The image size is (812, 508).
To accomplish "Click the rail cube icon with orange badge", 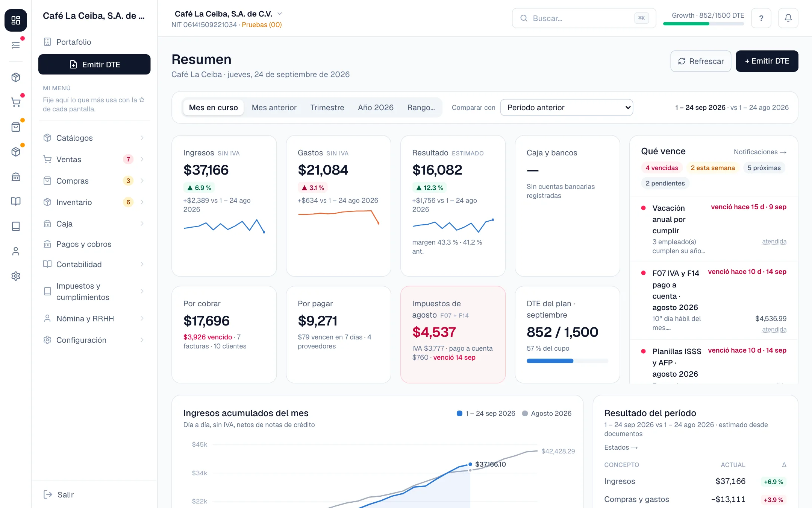I will click(x=16, y=152).
